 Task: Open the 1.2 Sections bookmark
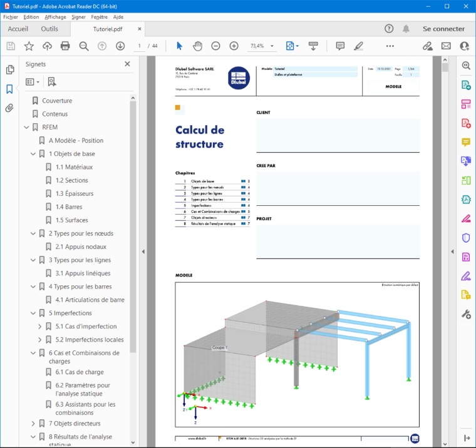[71, 180]
